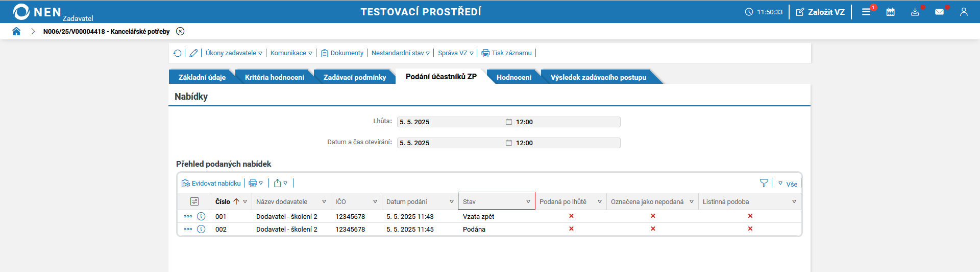Click Listinná podoba cross for offer 001

point(750,216)
